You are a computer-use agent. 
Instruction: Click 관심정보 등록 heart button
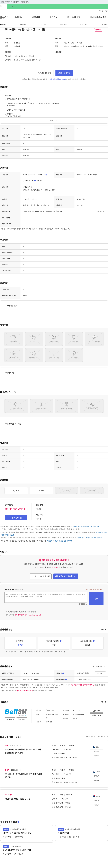[x=45, y=73]
